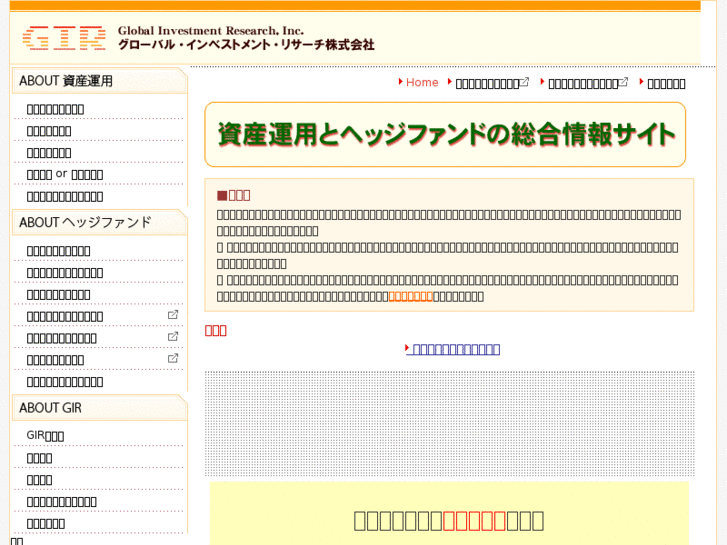
Task: Select the ABOUT ヘッジファンド sidebar header
Action: tap(99, 222)
